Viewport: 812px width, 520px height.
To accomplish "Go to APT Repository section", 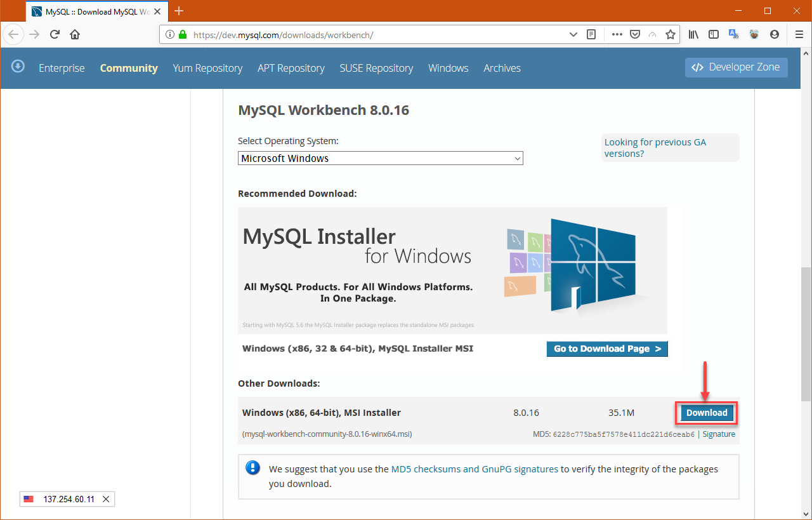I will (x=291, y=68).
